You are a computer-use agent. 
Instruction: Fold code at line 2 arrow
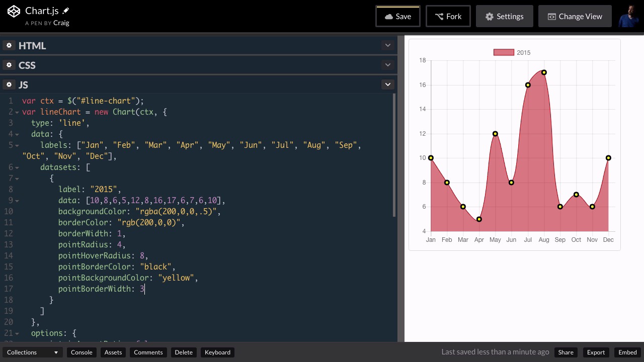17,112
